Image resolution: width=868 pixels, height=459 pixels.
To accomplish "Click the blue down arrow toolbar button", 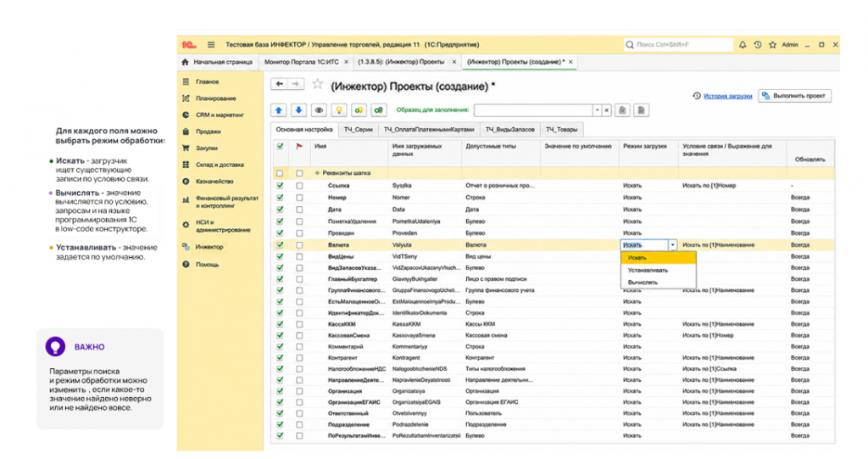I will (x=298, y=110).
